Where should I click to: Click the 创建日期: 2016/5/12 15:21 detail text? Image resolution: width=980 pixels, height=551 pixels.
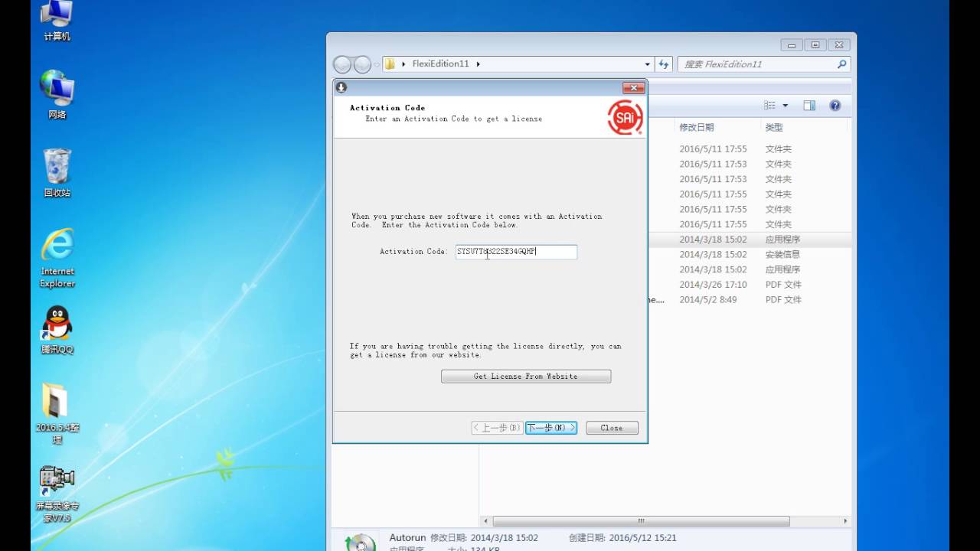pos(622,538)
